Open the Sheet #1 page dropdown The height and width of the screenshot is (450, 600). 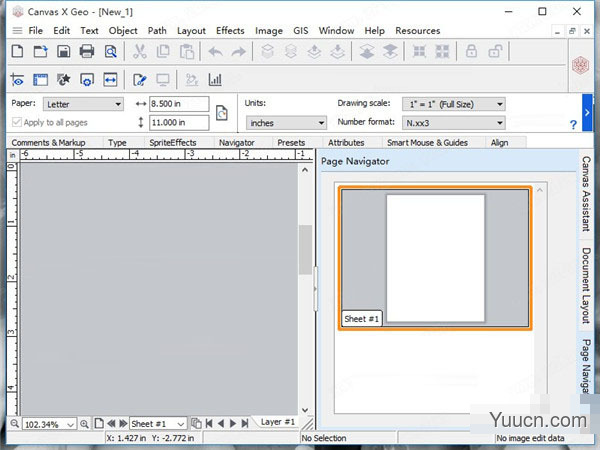coord(158,424)
